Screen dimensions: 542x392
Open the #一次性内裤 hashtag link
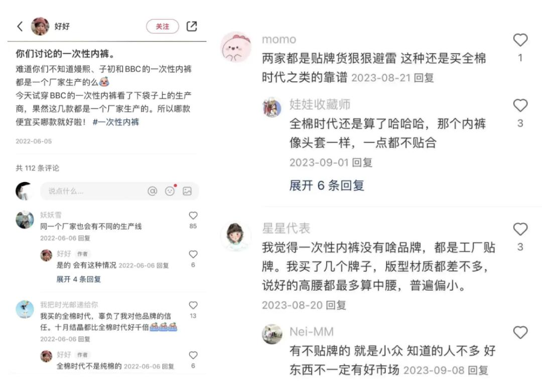tap(116, 122)
